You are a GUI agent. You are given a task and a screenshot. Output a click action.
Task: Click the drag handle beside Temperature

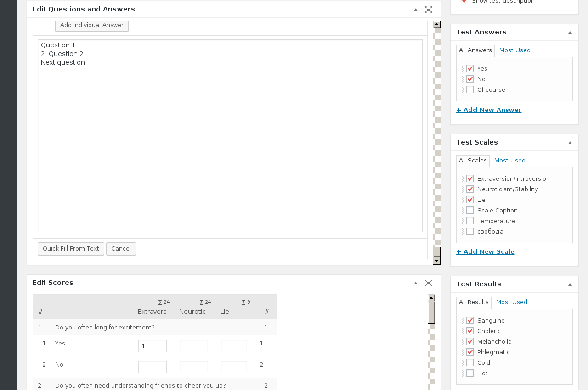463,221
